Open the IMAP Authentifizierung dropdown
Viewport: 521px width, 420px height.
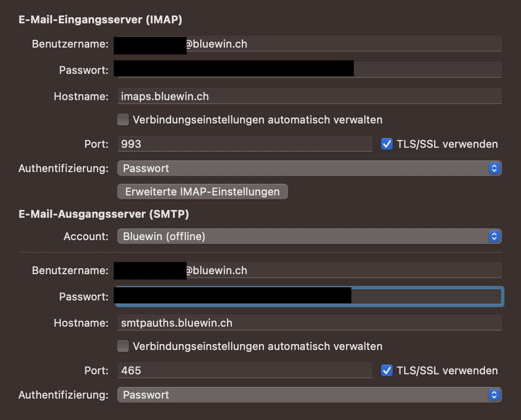coord(309,168)
